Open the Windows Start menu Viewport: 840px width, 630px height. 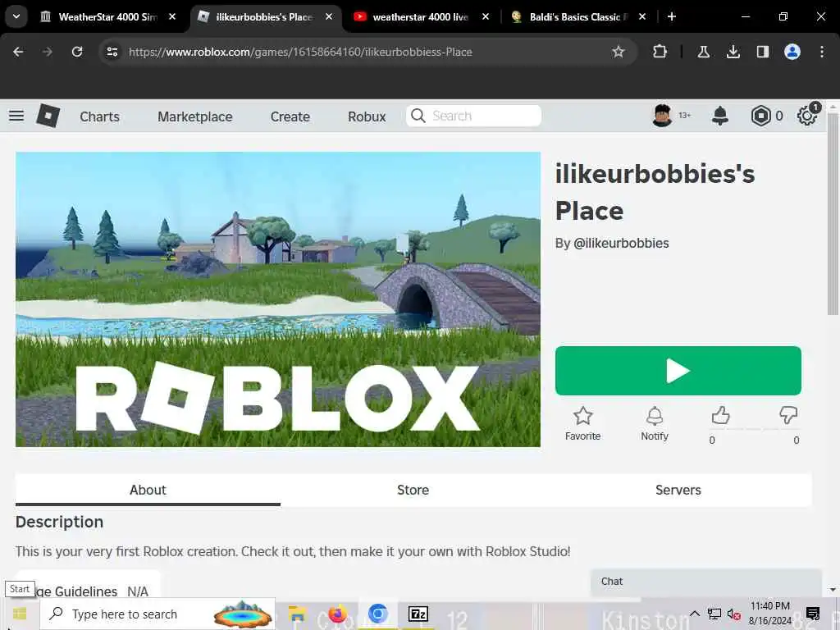tap(20, 614)
